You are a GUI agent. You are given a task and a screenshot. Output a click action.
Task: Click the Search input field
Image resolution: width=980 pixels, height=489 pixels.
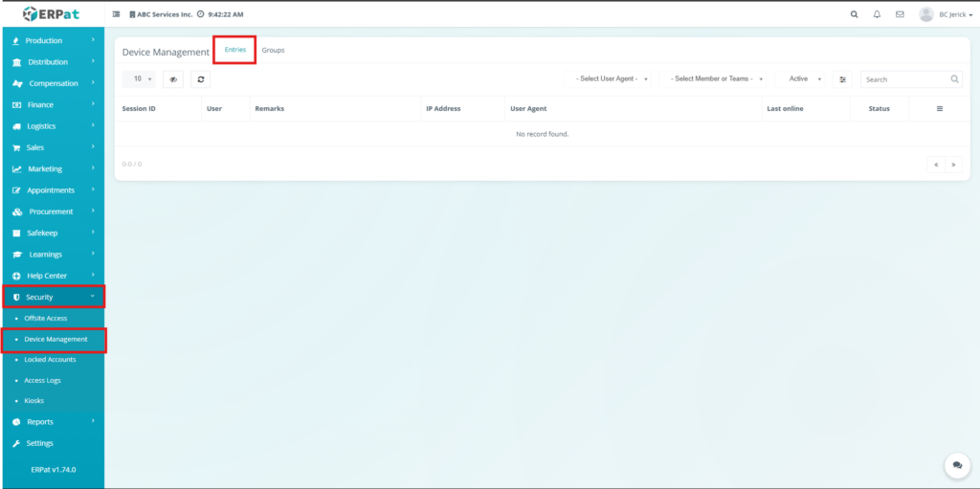click(904, 79)
